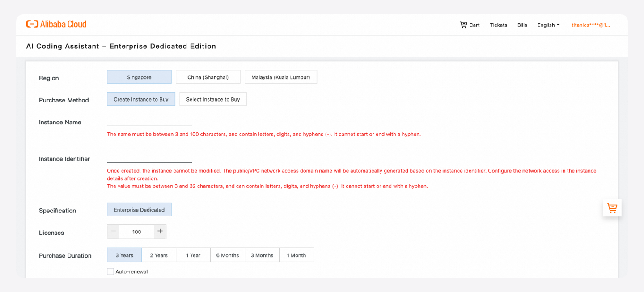Viewport: 644px width, 292px height.
Task: Increase licenses with the plus button
Action: [x=160, y=232]
